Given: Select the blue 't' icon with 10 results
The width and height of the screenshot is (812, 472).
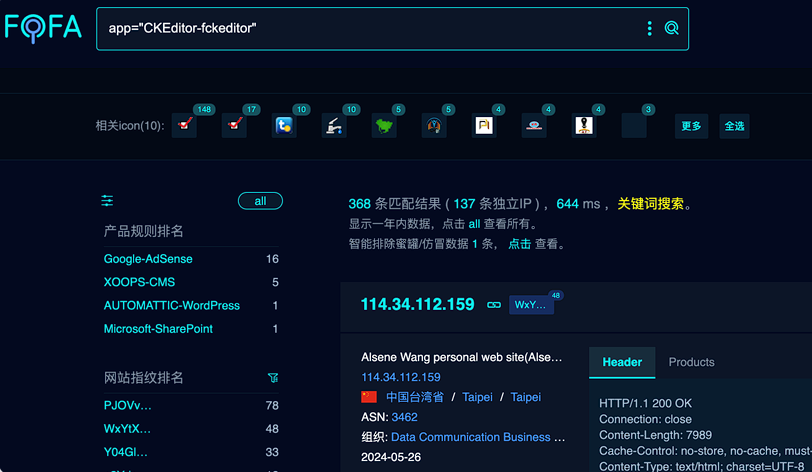Looking at the screenshot, I should [285, 126].
